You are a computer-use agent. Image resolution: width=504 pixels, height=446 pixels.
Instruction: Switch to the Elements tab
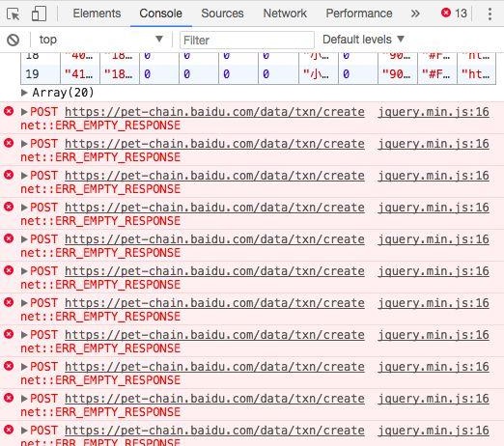(x=97, y=14)
